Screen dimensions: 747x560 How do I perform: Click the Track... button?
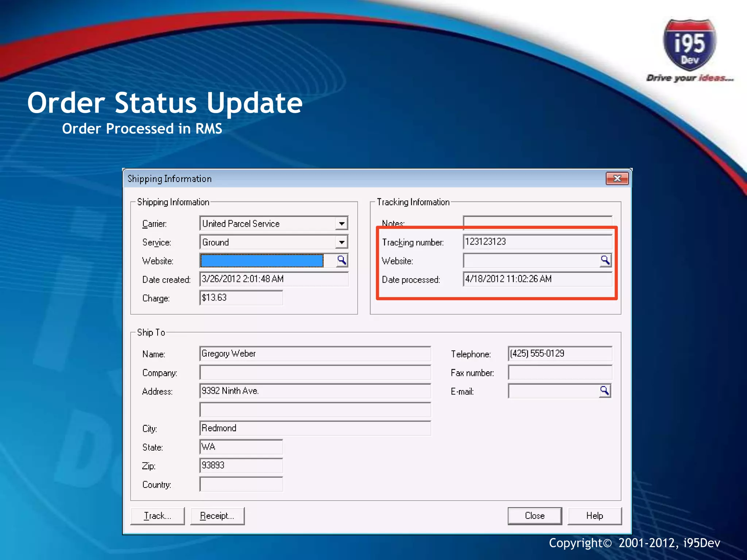158,516
